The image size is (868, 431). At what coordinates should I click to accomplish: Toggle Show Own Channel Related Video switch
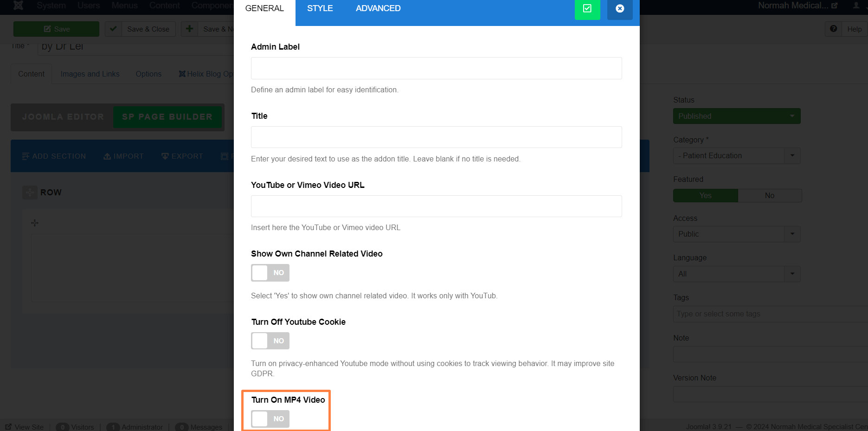[270, 273]
